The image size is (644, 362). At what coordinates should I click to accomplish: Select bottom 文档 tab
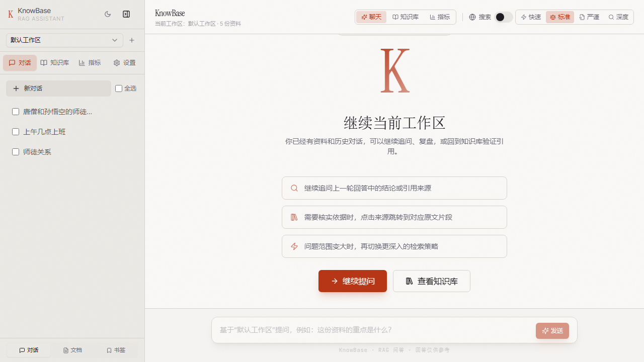click(72, 350)
